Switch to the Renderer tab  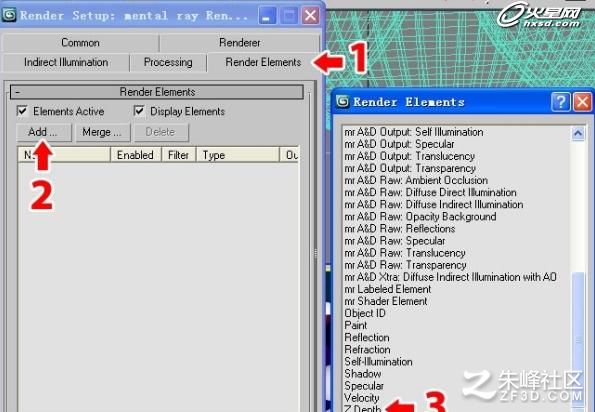click(x=239, y=42)
